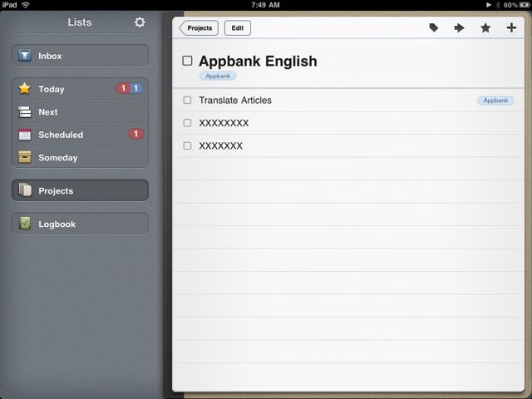This screenshot has height=399, width=532.
Task: Click the tag icon in toolbar
Action: 434,27
